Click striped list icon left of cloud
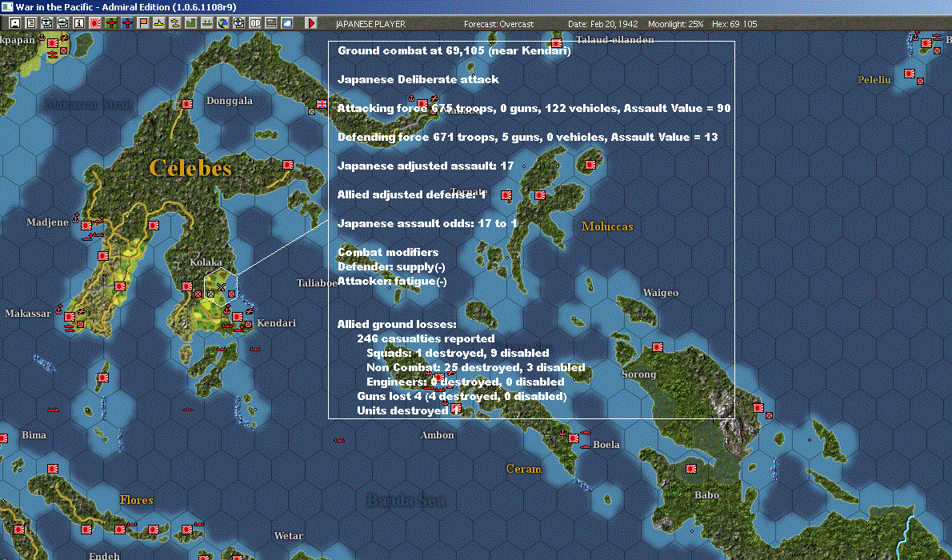The image size is (952, 560). coord(271,23)
